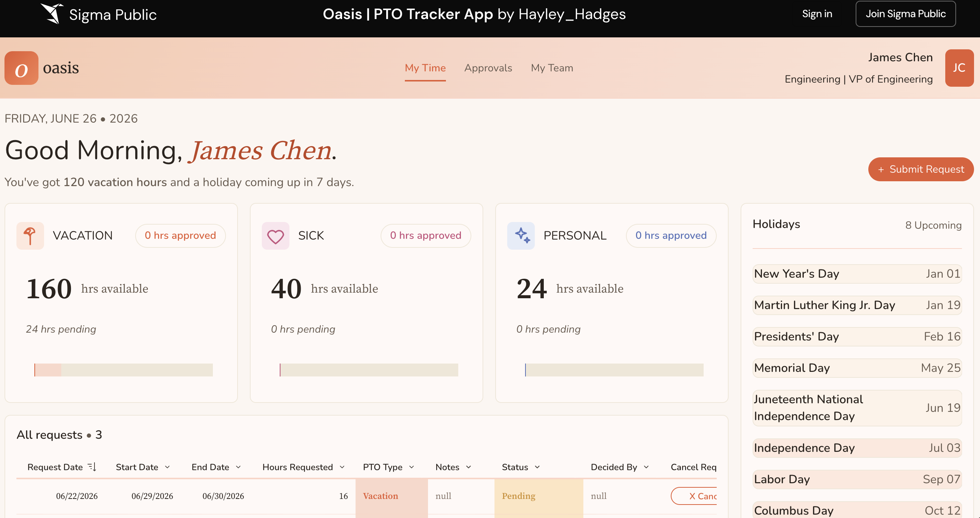Viewport: 980px width, 518px height.
Task: Open the Status column dropdown
Action: point(537,467)
